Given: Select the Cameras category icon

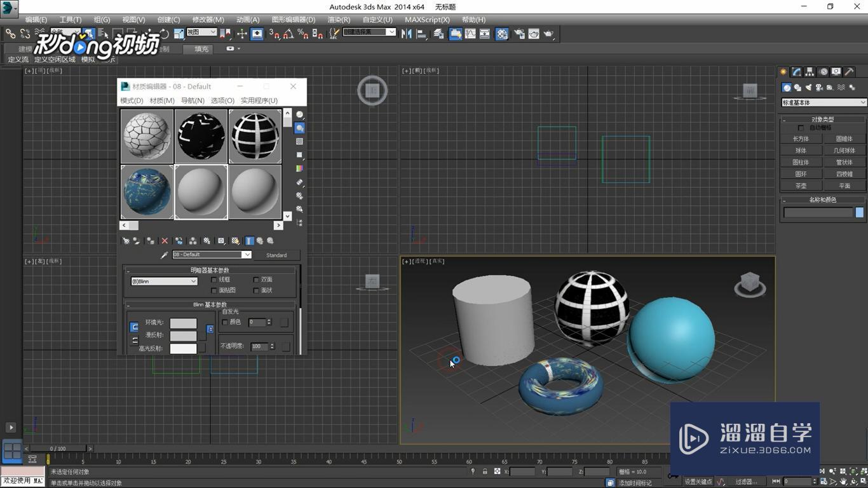Looking at the screenshot, I should pyautogui.click(x=819, y=88).
